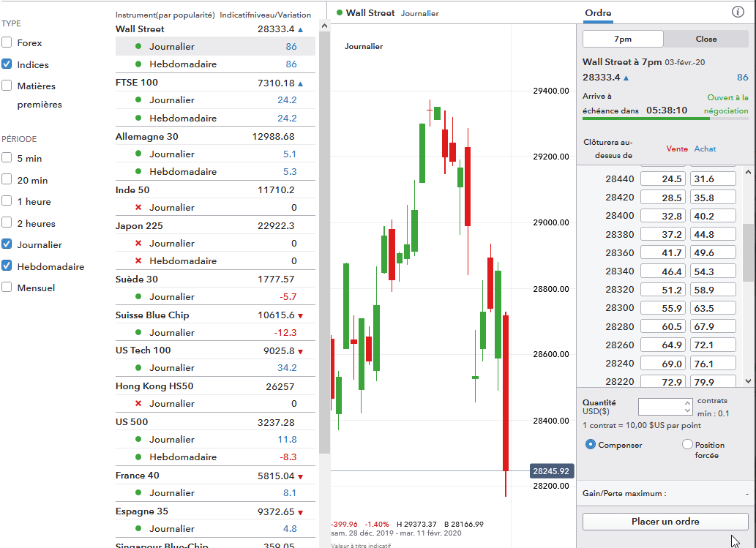Screen dimensions: 756x548
Task: Tick the Mensuel period checkbox
Action: (x=7, y=288)
